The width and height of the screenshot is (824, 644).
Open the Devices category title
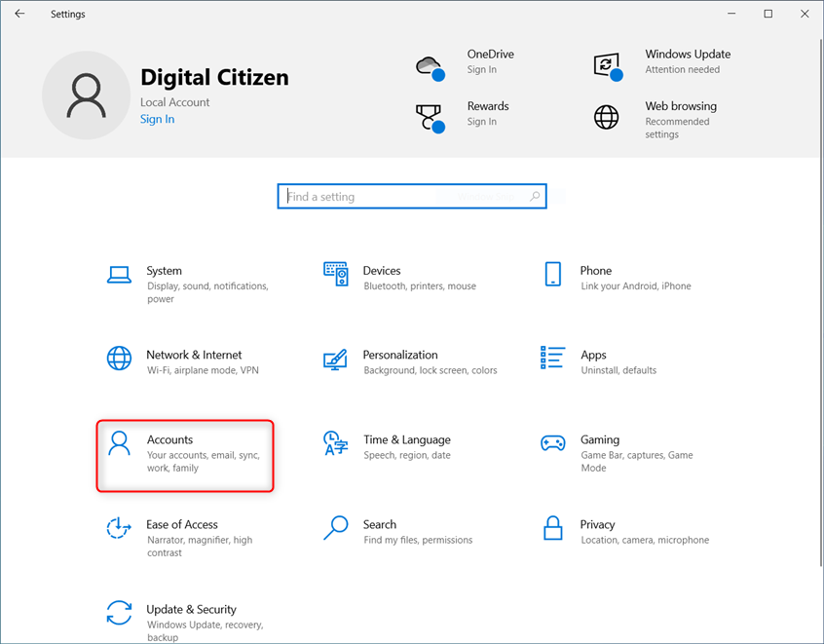pos(382,271)
